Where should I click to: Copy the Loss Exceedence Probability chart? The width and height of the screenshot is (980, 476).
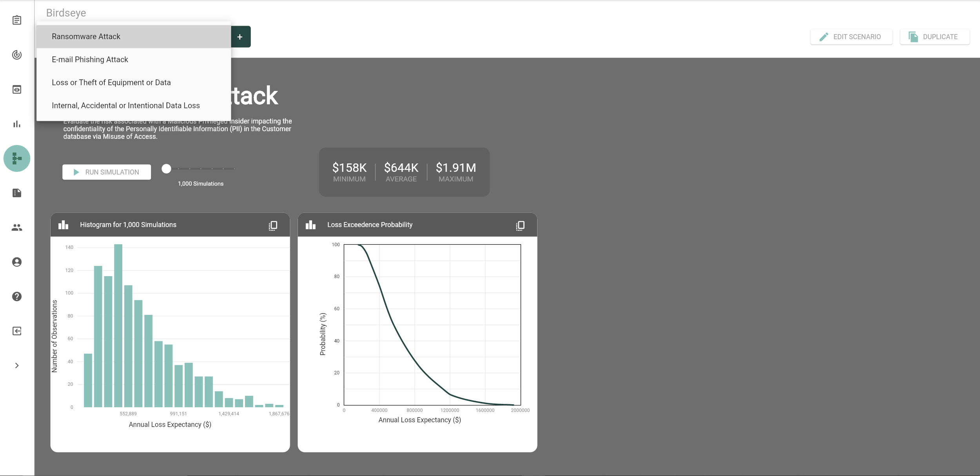[x=520, y=225]
